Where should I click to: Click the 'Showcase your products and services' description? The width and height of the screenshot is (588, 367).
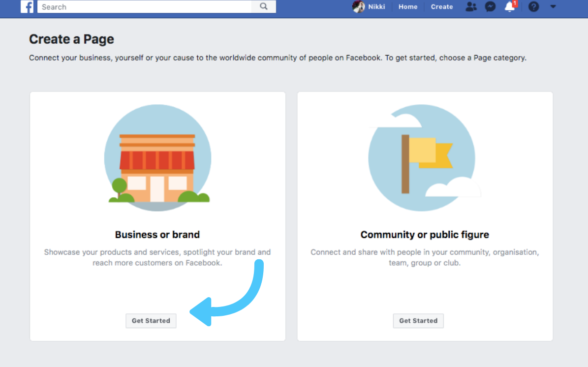(x=157, y=257)
